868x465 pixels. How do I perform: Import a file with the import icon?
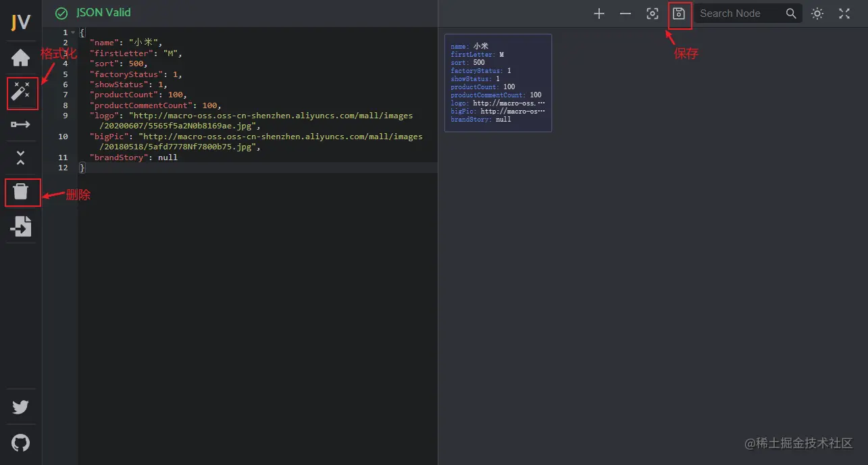(21, 226)
